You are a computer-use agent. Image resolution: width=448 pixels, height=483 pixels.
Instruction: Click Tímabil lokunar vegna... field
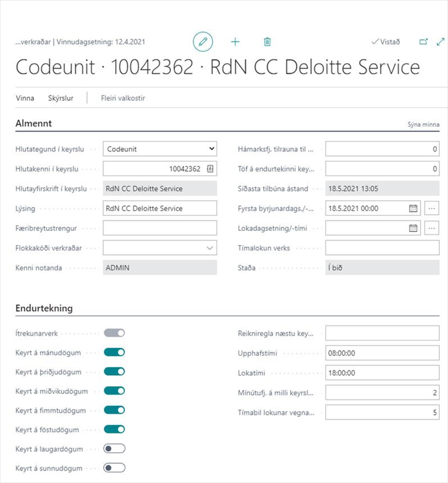(x=382, y=413)
